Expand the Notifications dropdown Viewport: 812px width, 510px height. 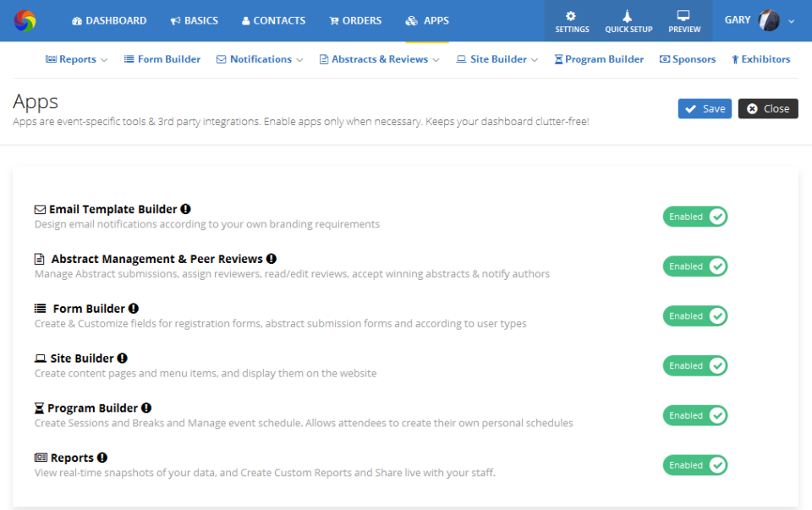[x=259, y=59]
